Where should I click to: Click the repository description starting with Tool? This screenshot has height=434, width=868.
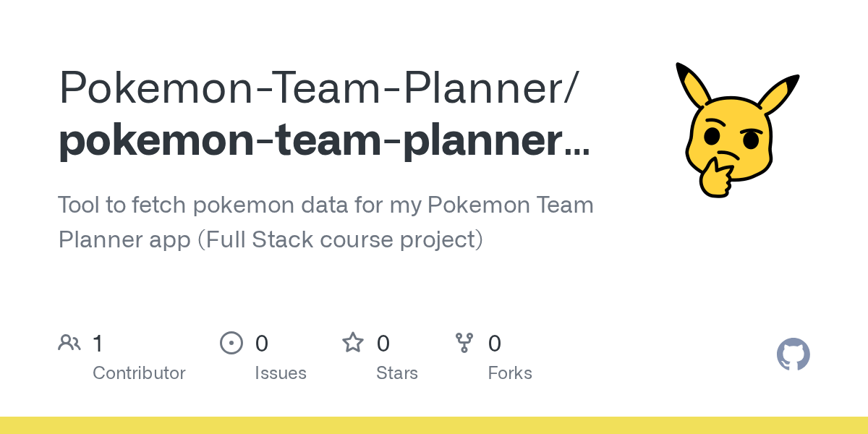pos(325,222)
